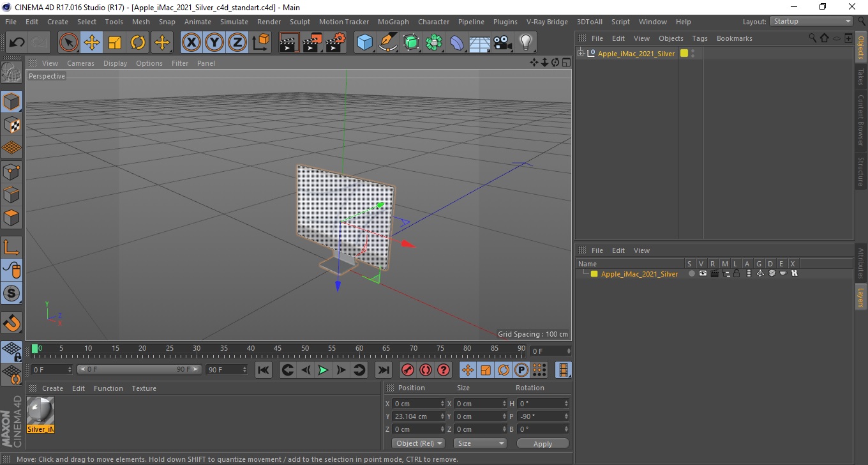This screenshot has height=465, width=868.
Task: Click the preview range slider bar
Action: tap(139, 369)
